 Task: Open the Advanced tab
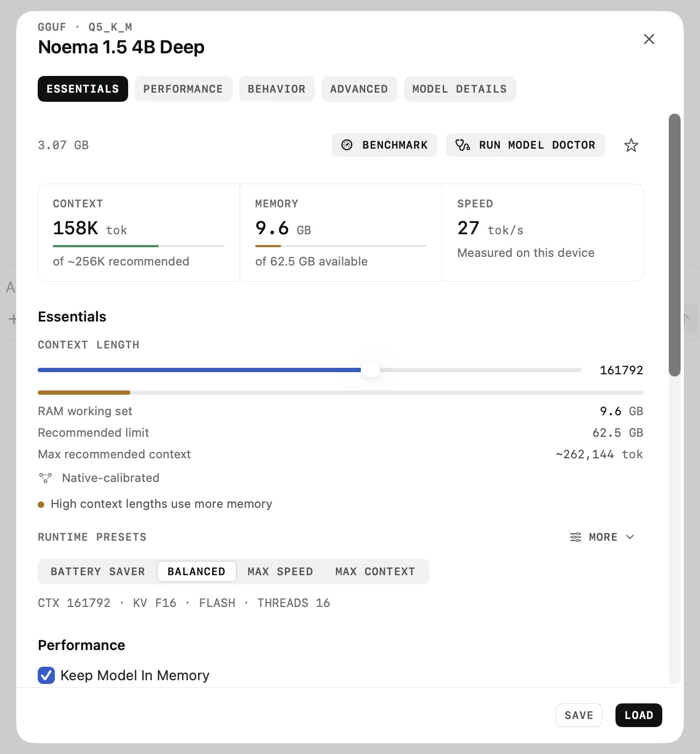pyautogui.click(x=359, y=89)
